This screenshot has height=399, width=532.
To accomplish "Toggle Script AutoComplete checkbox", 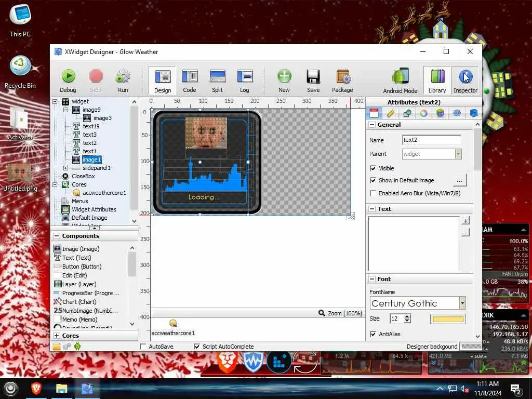I will click(197, 347).
